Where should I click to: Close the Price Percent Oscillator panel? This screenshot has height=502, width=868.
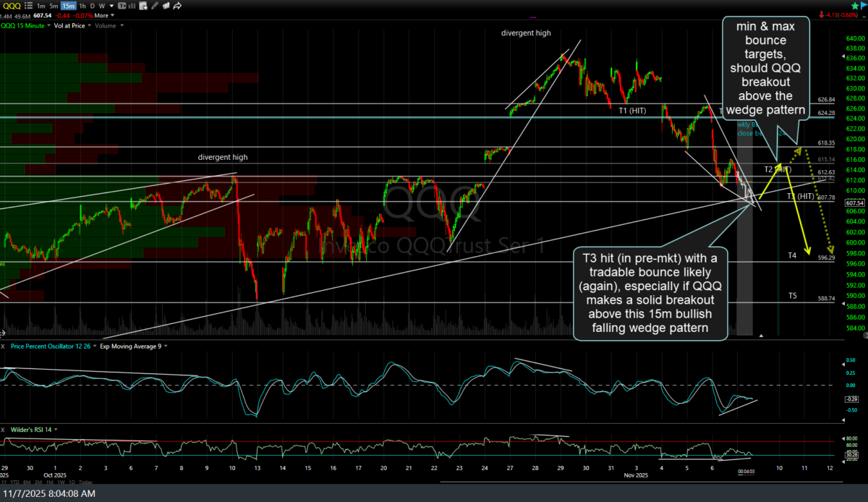click(3, 346)
